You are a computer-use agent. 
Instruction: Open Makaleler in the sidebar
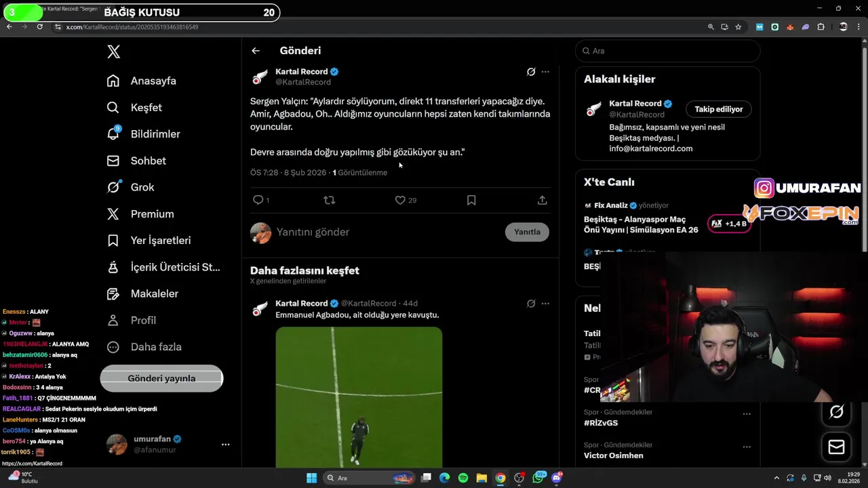pos(143,293)
